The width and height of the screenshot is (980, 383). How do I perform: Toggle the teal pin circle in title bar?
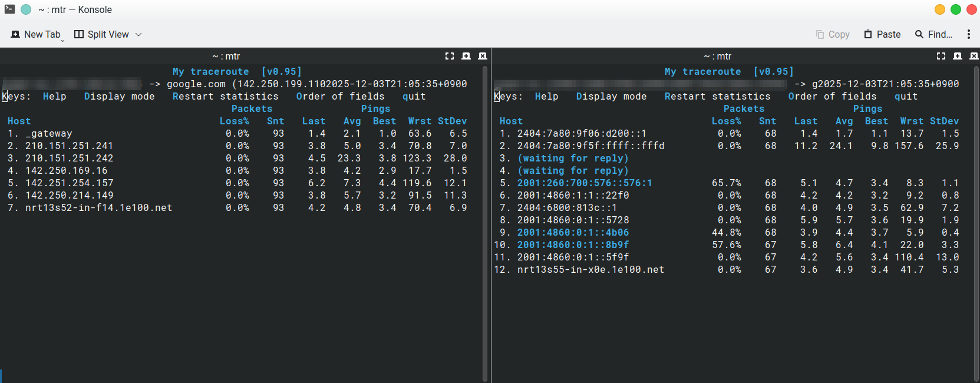tap(26, 9)
